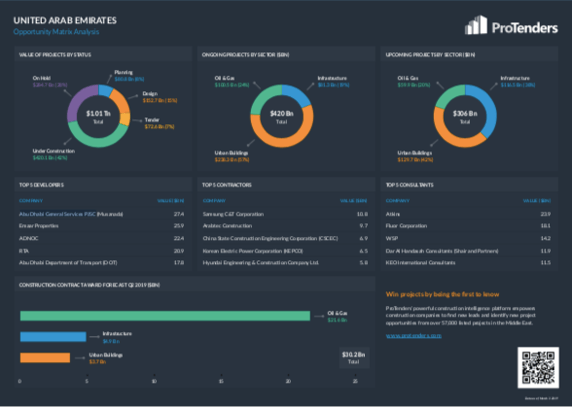Click Infrastructure label in ongoing projects chart
572x407 pixels.
pos(332,78)
